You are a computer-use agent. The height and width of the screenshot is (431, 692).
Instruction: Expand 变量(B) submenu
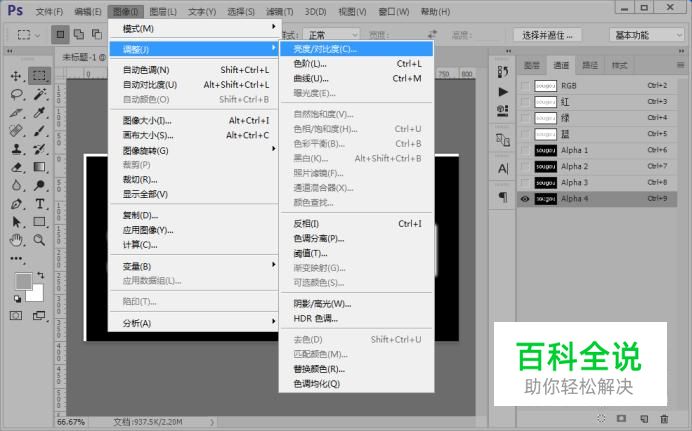pyautogui.click(x=193, y=266)
